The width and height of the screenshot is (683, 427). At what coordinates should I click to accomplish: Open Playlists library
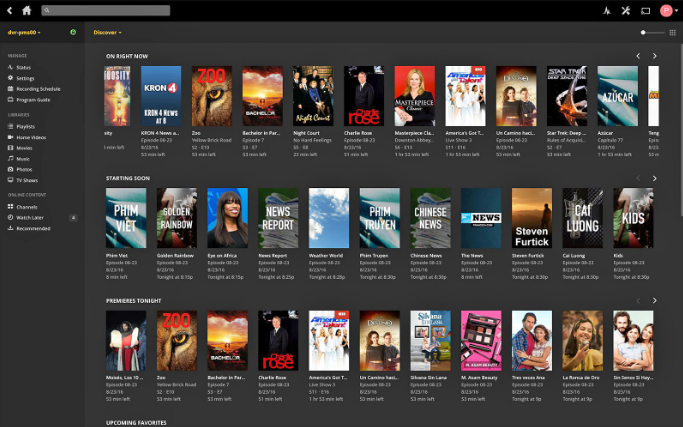(x=25, y=126)
